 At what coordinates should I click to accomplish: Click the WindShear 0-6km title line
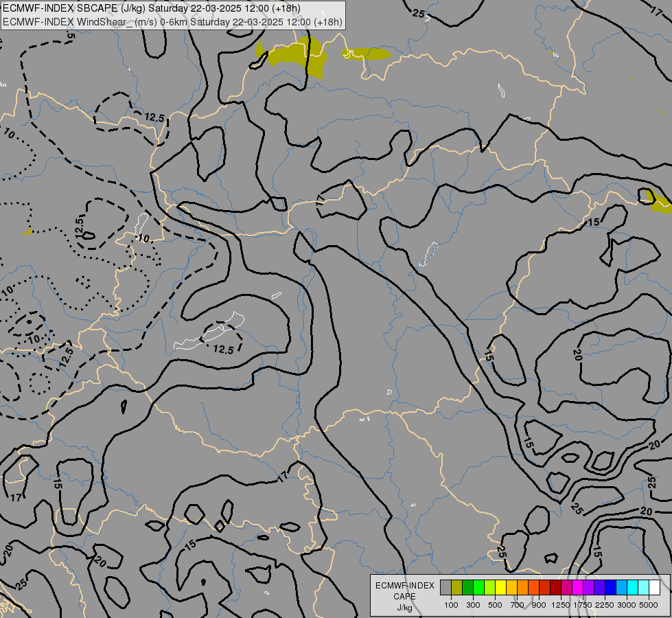pos(173,22)
